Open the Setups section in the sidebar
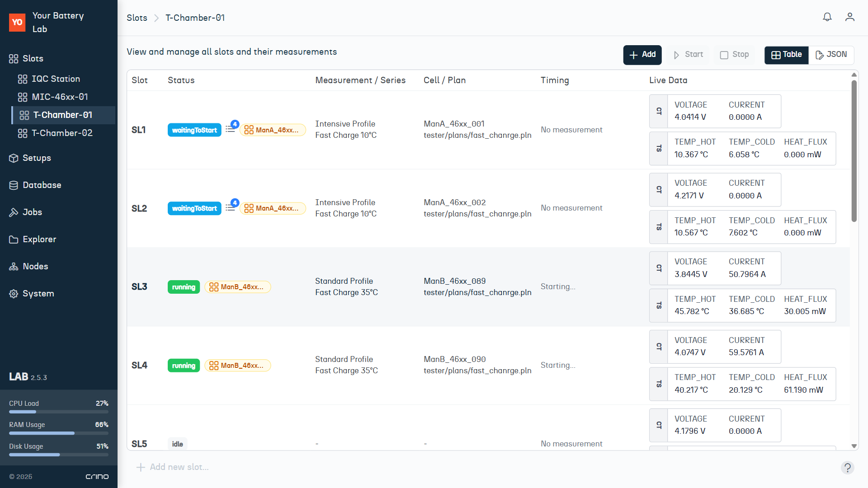 [x=36, y=158]
